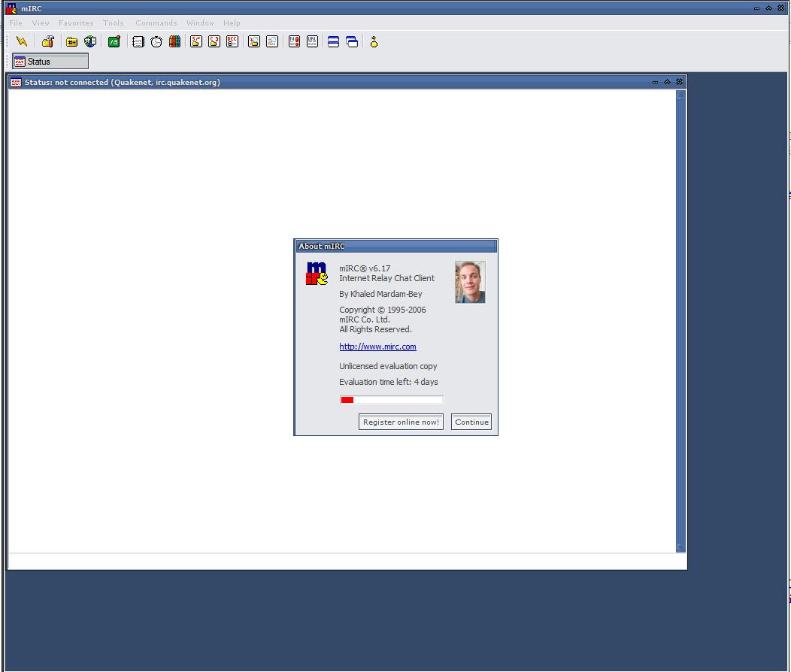791x672 pixels.
Task: Open the Notify list icon
Action: (x=294, y=42)
